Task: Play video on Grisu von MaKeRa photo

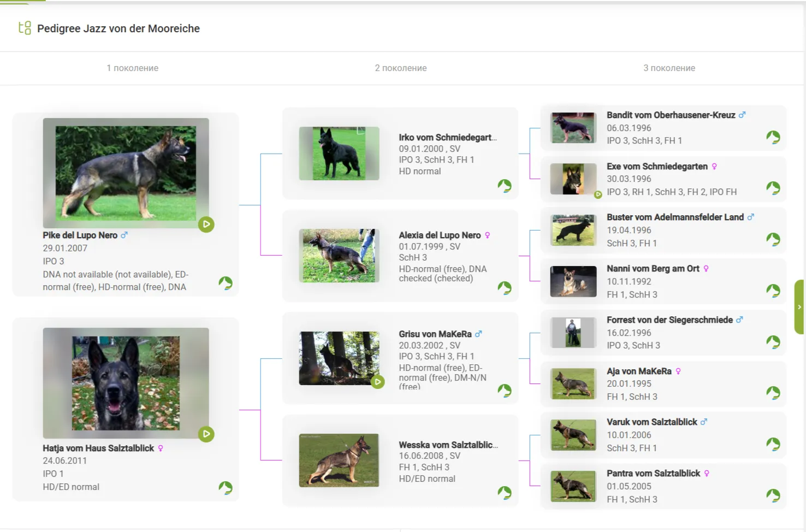Action: pyautogui.click(x=377, y=382)
